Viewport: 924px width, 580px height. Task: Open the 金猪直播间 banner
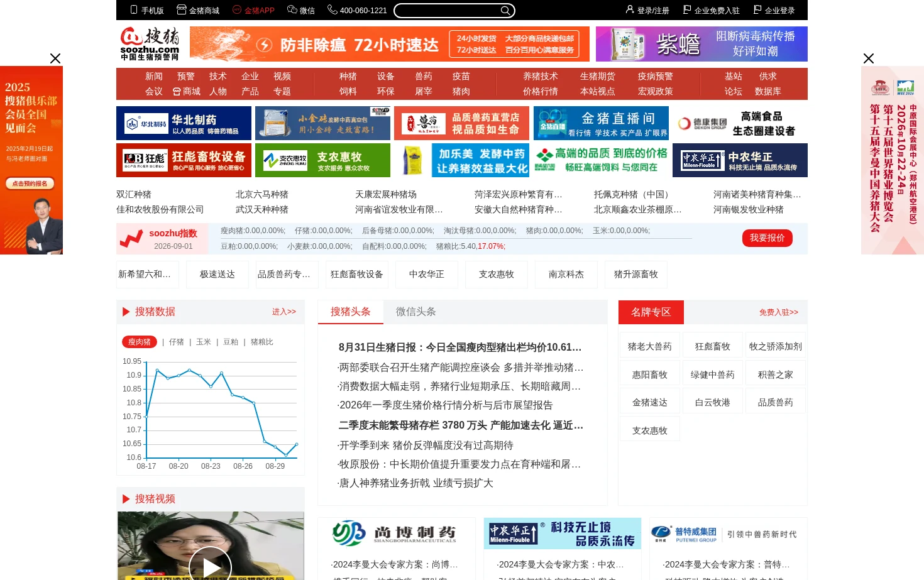click(x=601, y=123)
